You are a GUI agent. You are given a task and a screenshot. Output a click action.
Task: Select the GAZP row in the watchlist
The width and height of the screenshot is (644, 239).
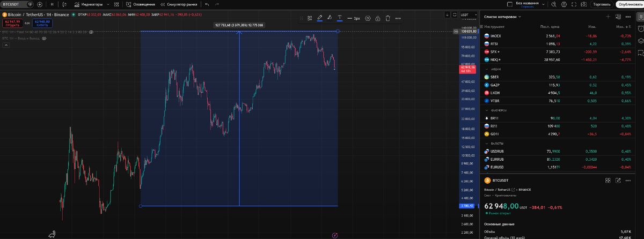click(x=558, y=85)
